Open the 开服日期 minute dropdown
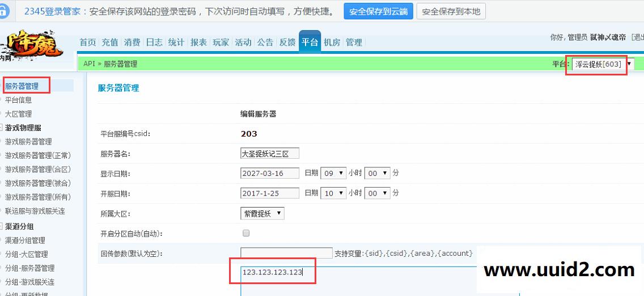 pyautogui.click(x=377, y=193)
